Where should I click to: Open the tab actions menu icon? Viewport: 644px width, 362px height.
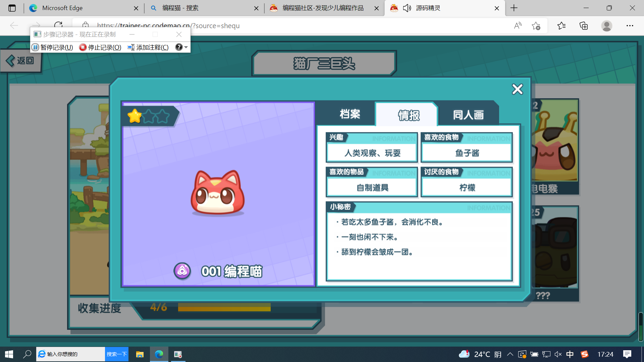coord(12,8)
